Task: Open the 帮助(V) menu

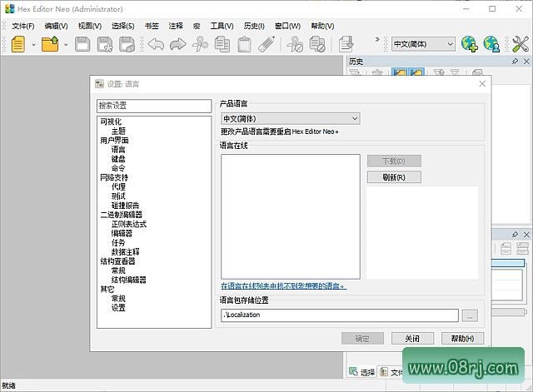Action: [x=322, y=26]
